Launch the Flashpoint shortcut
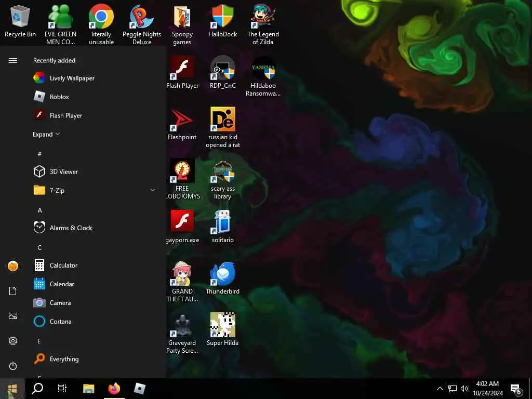Screen dimensions: 532x399 182,124
